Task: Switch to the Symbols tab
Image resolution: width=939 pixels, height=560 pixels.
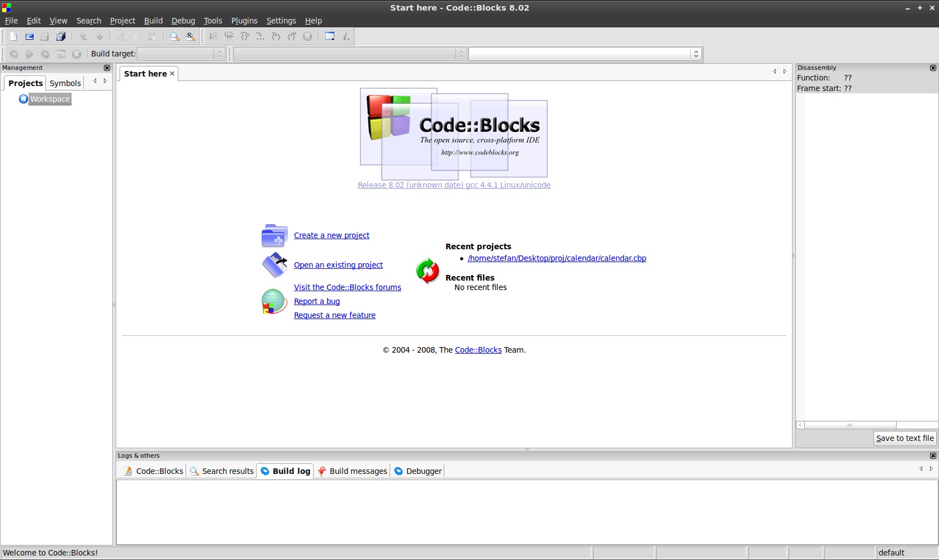Action: click(x=65, y=83)
